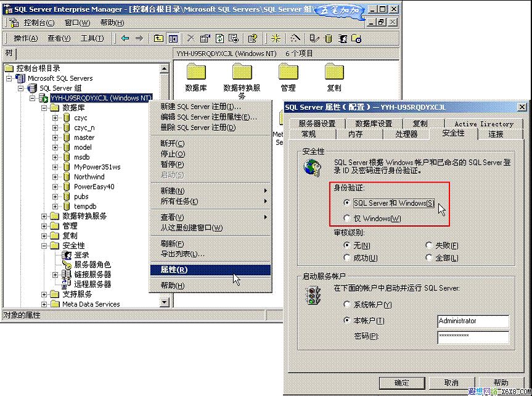Click the 取消 button in properties dialog

(x=451, y=383)
